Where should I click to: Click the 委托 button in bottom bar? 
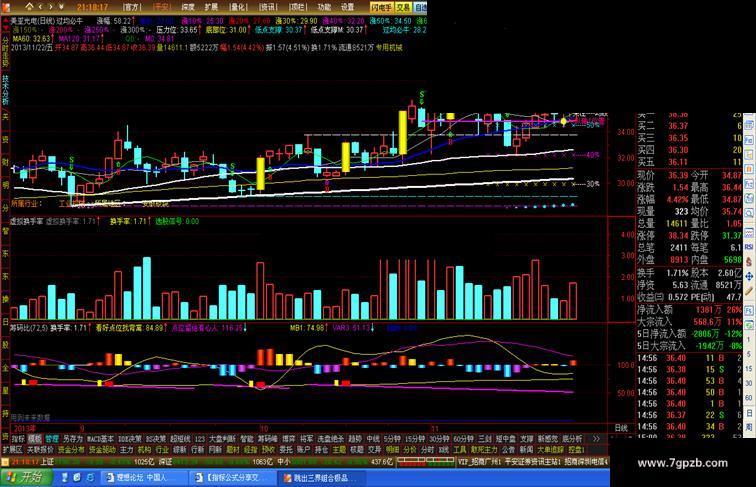pos(285,449)
